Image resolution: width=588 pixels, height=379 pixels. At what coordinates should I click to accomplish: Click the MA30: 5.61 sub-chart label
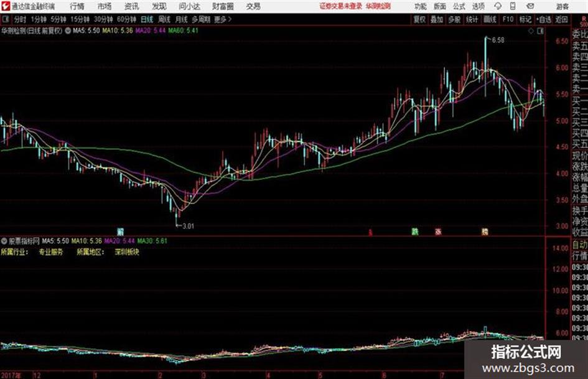point(152,241)
